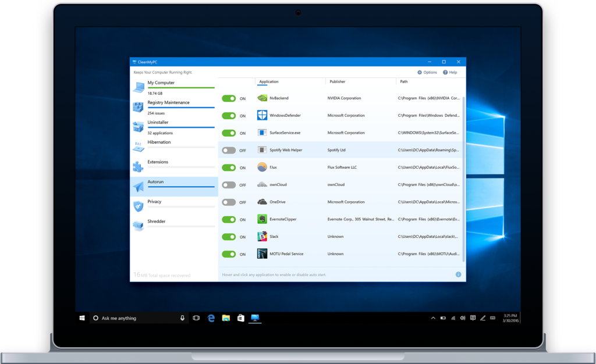Open Extensions puzzle piece icon
Viewport: 596px width, 364px height.
(x=138, y=167)
